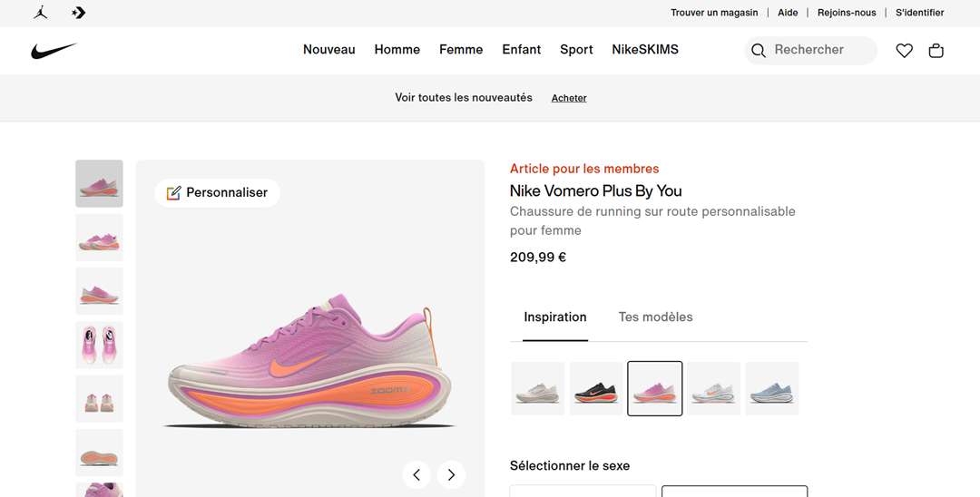View the top-down pair thumbnail
Viewport: 980px width, 497px height.
pos(100,345)
